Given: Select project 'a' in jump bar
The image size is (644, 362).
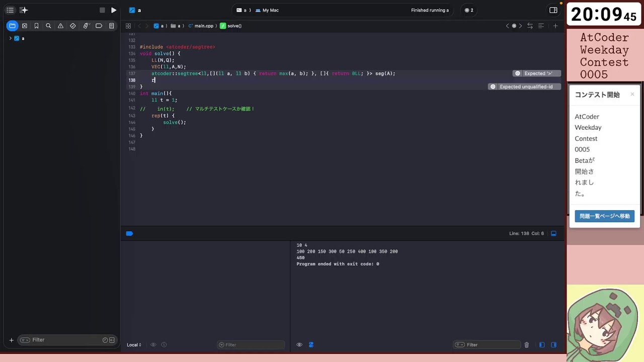Looking at the screenshot, I should tap(159, 26).
